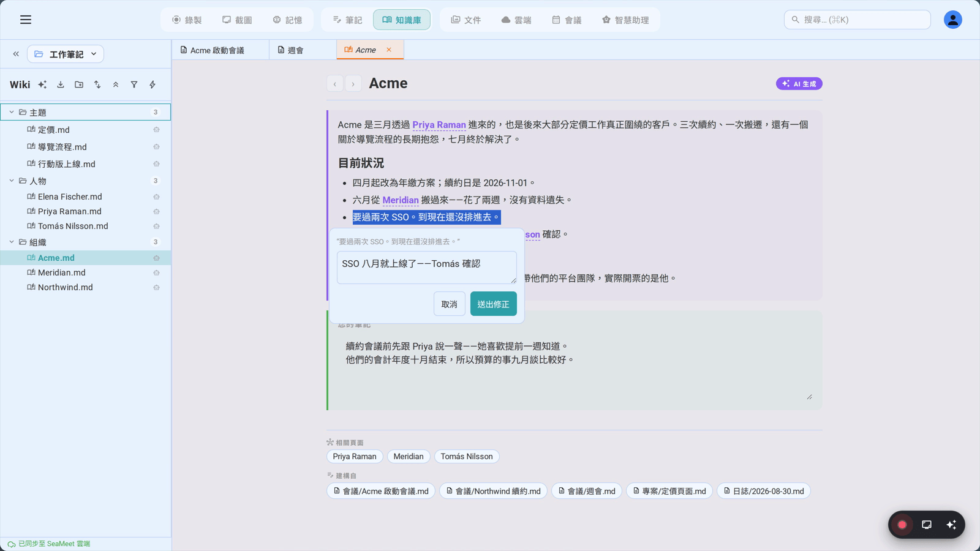980x551 pixels.
Task: Click the personal notes text area
Action: pos(574,367)
